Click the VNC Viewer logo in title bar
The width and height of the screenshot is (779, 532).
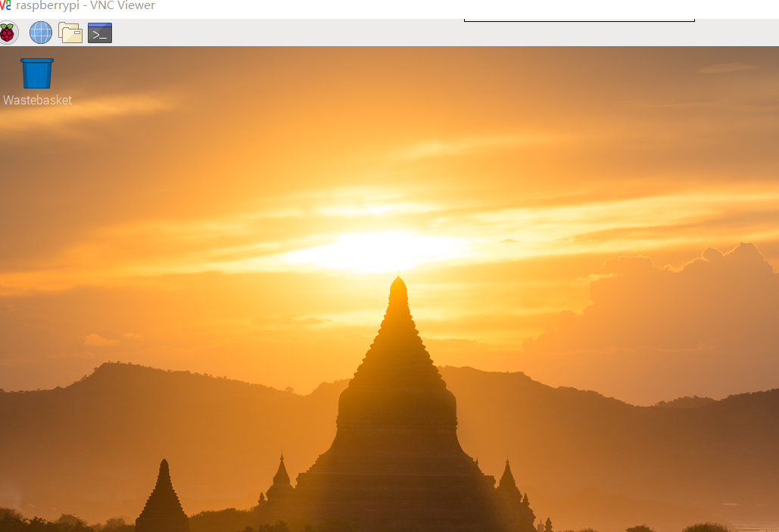pos(5,5)
